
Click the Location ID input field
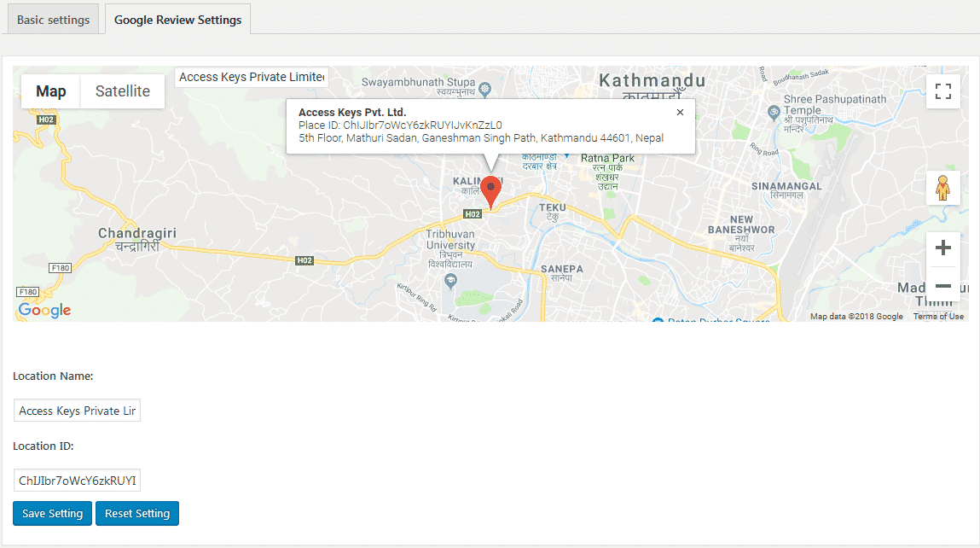point(77,481)
